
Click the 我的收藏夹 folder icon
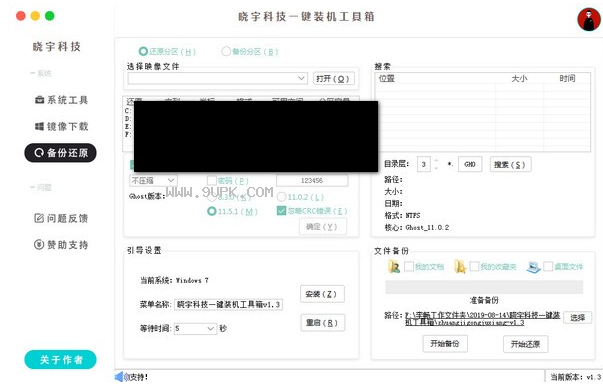pyautogui.click(x=460, y=266)
